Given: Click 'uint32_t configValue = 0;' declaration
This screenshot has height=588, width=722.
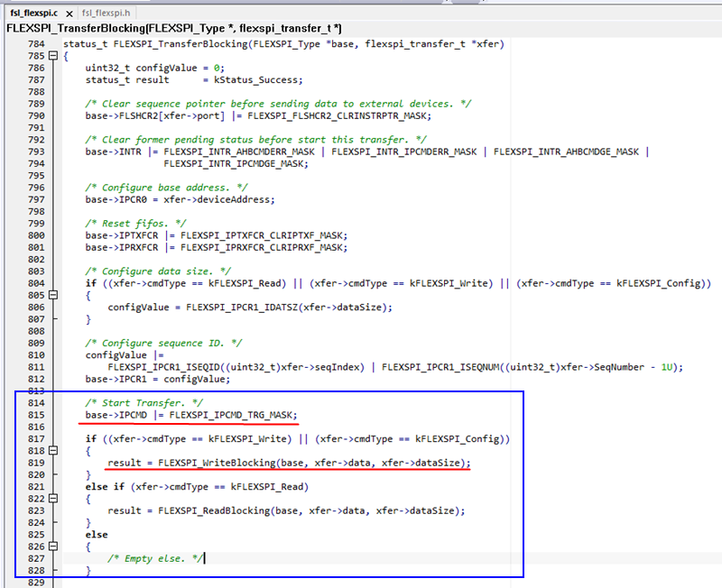Looking at the screenshot, I should (154, 69).
